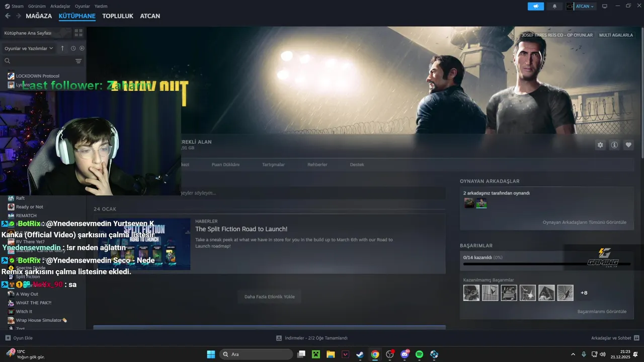This screenshot has width=644, height=362.
Task: Open Spotify from the taskbar
Action: point(419,354)
